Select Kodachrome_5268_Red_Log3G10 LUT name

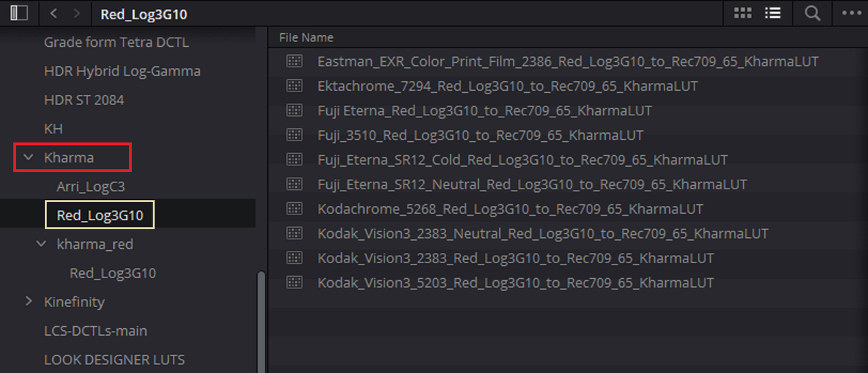tap(511, 209)
